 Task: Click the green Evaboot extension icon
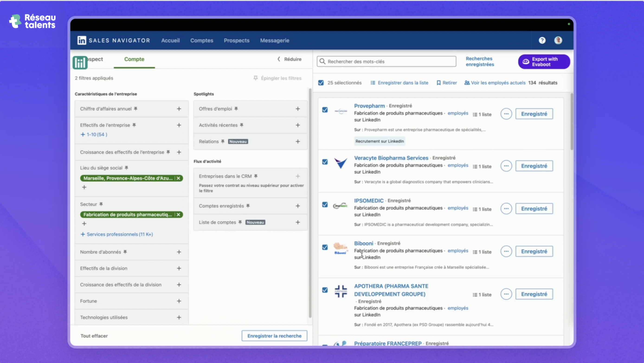pos(80,62)
